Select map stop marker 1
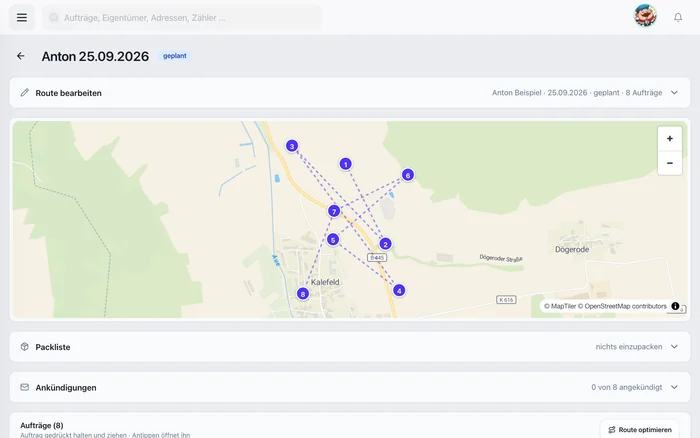Image resolution: width=700 pixels, height=438 pixels. coord(345,164)
